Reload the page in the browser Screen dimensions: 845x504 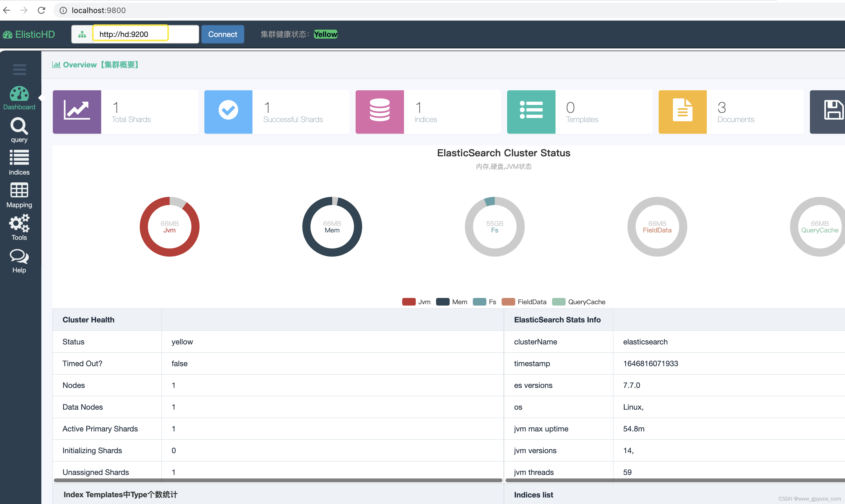[41, 10]
